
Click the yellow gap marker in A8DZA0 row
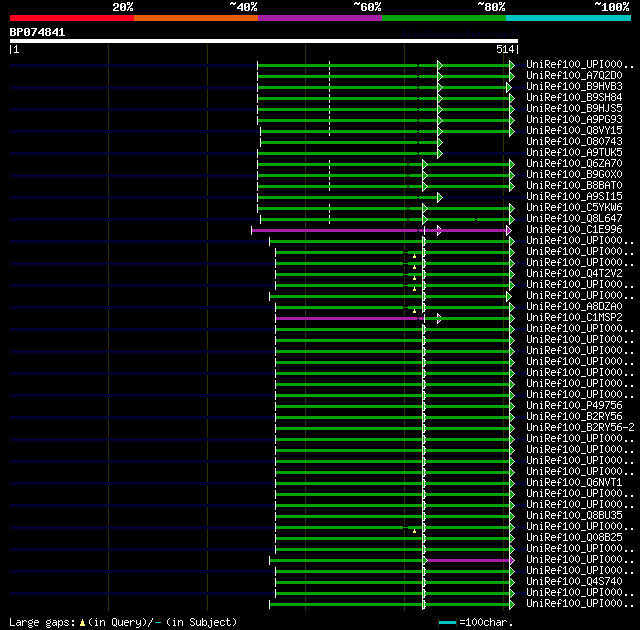click(414, 311)
